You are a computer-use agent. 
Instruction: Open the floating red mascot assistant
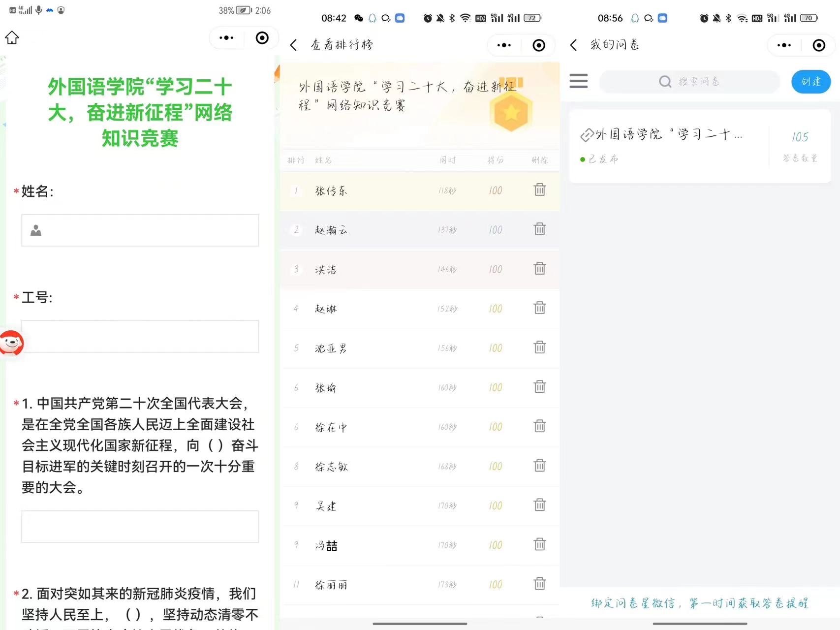tap(12, 343)
